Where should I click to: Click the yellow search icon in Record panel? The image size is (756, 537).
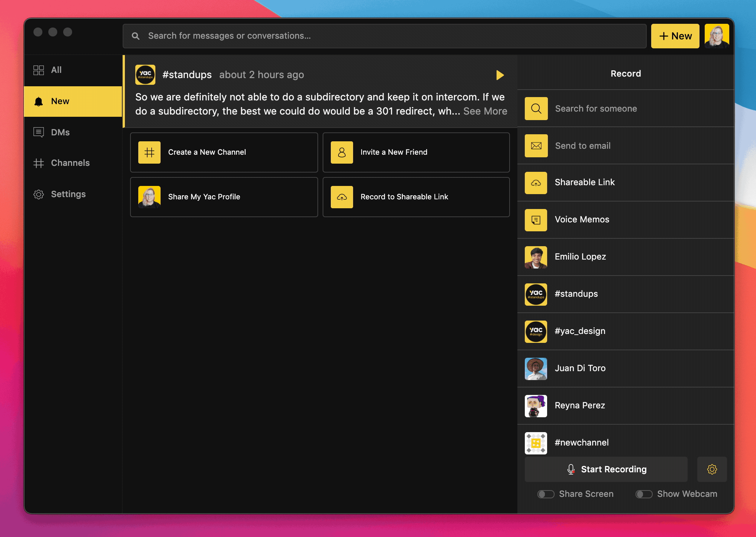536,109
